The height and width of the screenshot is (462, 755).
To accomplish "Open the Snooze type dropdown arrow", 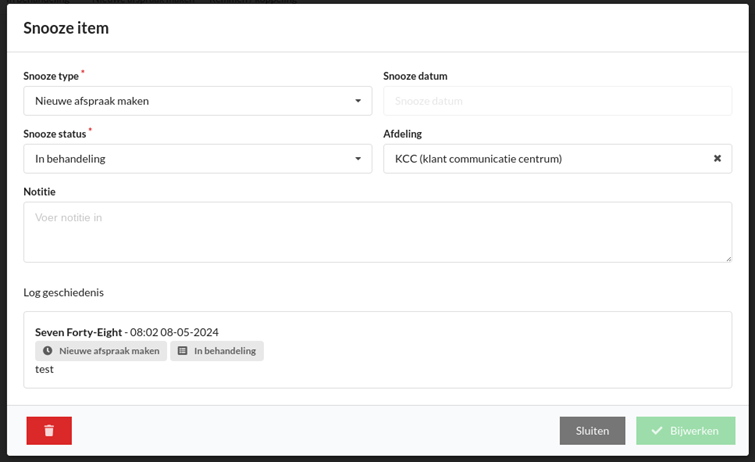I will click(x=358, y=101).
